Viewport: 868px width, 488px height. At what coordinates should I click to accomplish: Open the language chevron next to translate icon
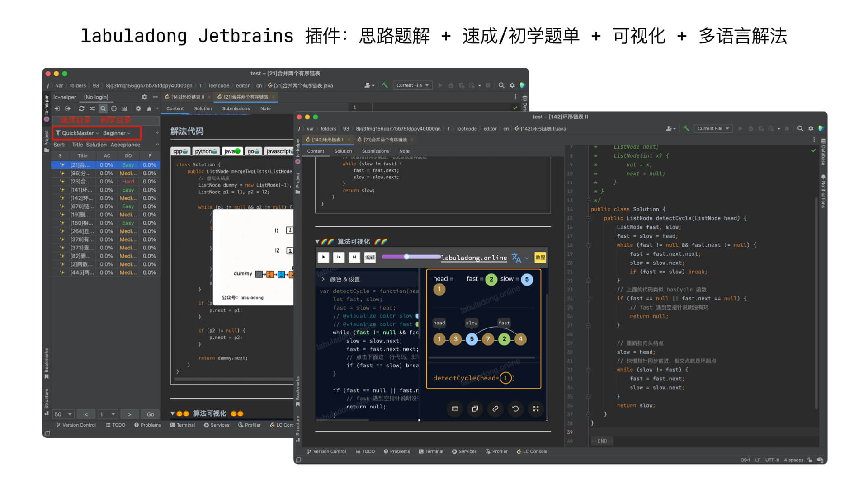[527, 258]
